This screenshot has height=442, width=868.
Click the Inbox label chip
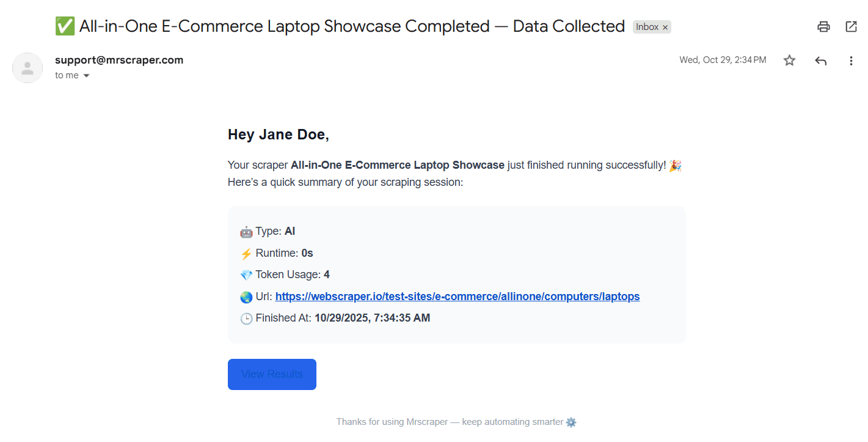point(647,27)
